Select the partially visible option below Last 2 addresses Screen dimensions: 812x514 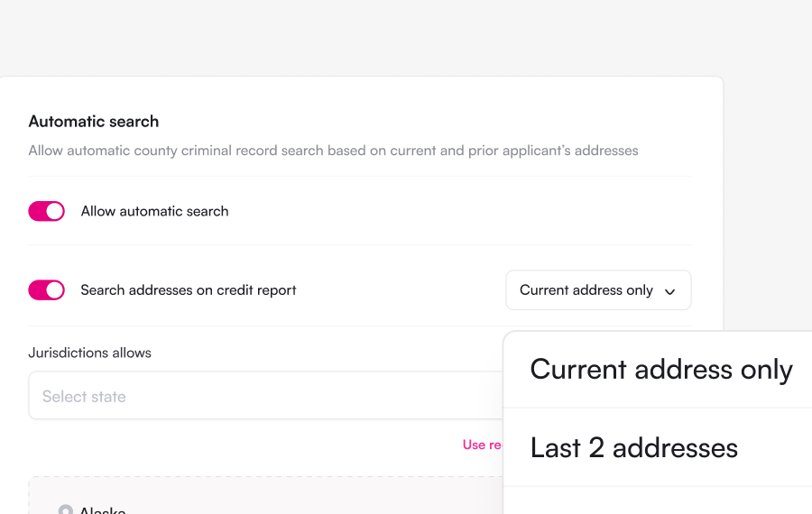point(658,501)
